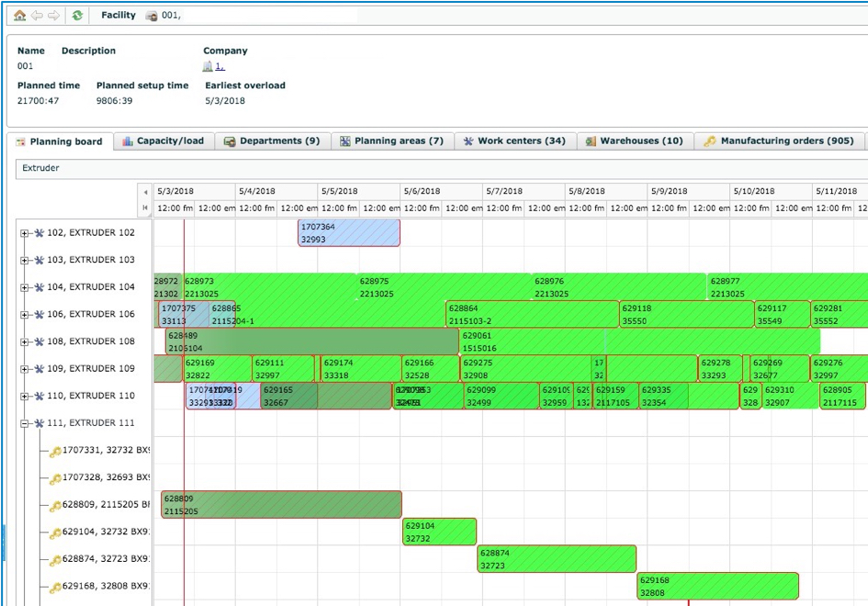Expand the 110, EXTRUDER 110 row
The height and width of the screenshot is (606, 868).
pos(25,397)
